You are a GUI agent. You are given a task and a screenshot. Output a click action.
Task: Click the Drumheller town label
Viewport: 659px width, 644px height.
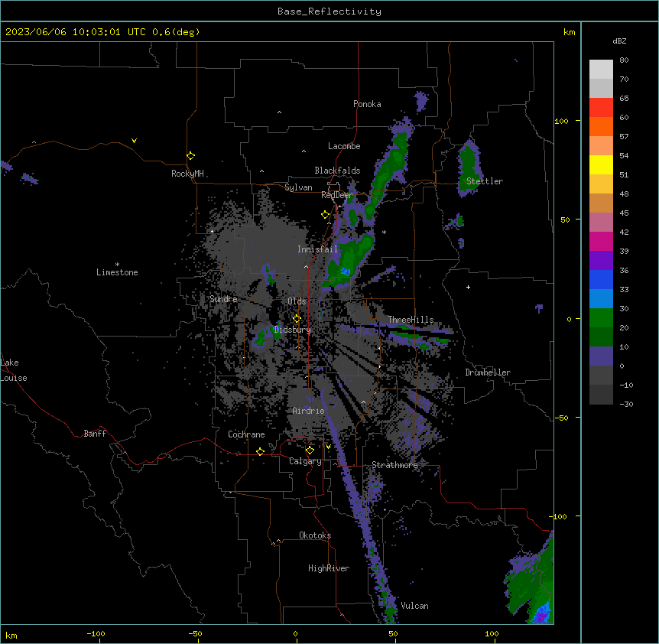click(x=488, y=372)
